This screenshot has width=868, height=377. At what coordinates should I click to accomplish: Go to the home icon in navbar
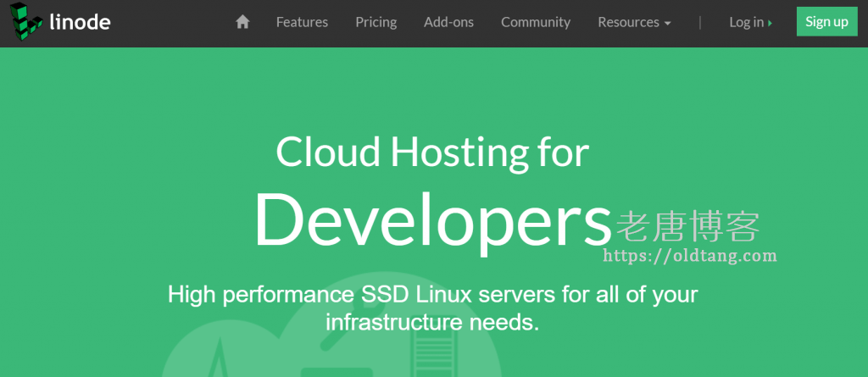point(242,22)
